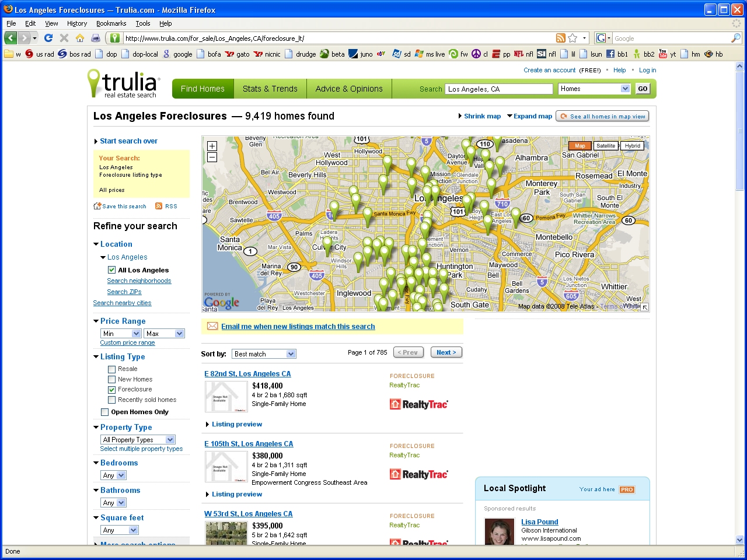Check Recently sold homes option
747x560 pixels.
(111, 400)
